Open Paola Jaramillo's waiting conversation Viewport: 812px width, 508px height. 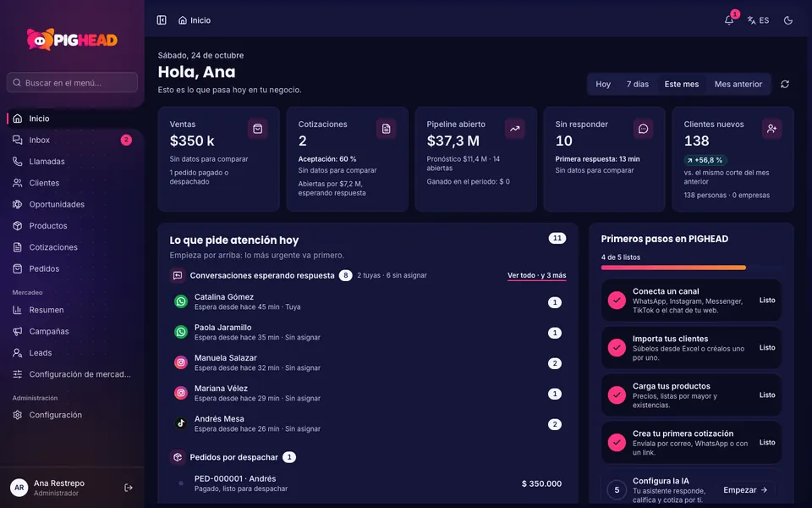pyautogui.click(x=368, y=332)
